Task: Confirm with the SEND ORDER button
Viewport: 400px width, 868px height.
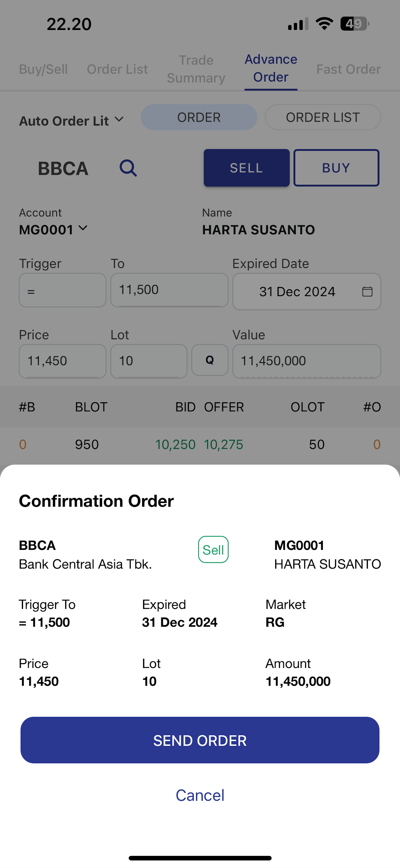Action: pyautogui.click(x=200, y=740)
